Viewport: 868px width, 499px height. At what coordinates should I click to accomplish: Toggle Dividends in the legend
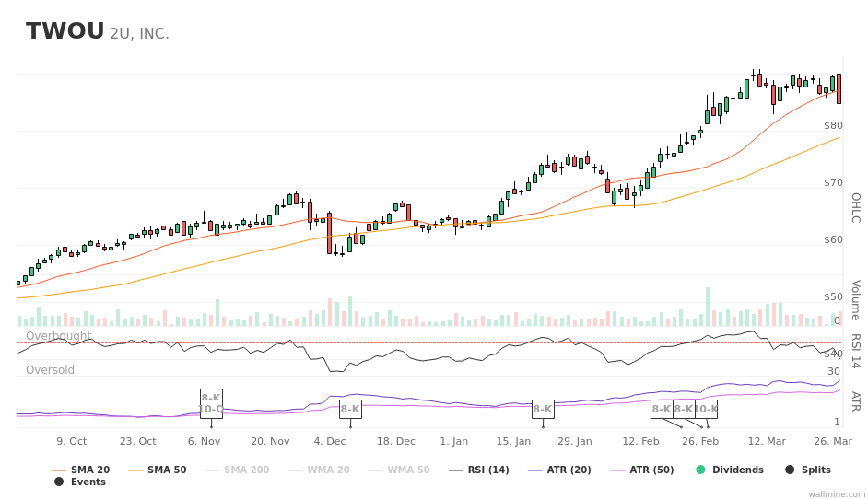tap(730, 470)
